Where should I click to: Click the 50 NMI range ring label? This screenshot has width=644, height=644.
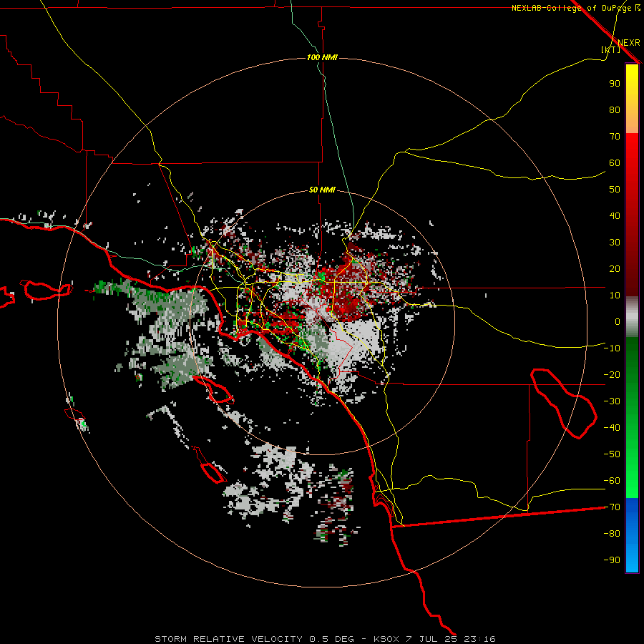coord(323,190)
